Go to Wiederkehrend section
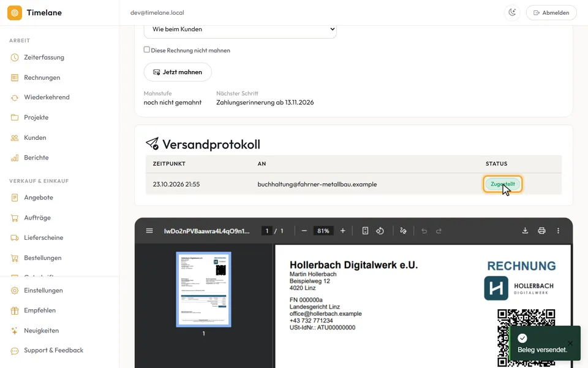The image size is (588, 368). (x=47, y=98)
